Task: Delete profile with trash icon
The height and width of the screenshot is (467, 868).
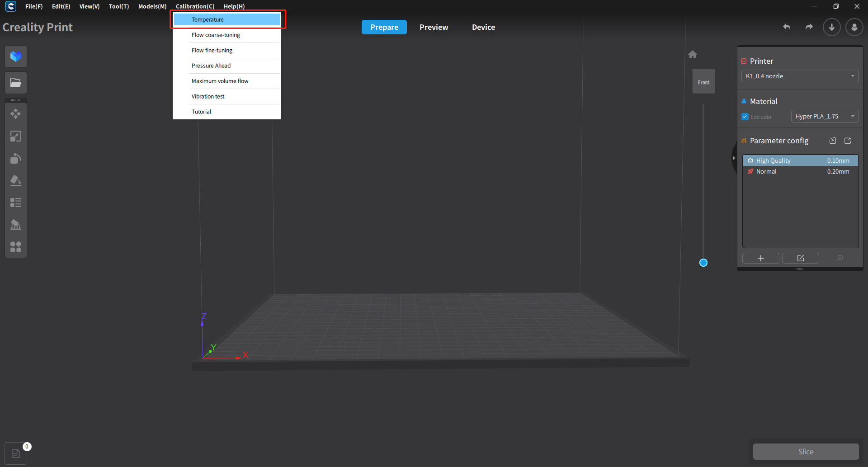Action: point(840,258)
